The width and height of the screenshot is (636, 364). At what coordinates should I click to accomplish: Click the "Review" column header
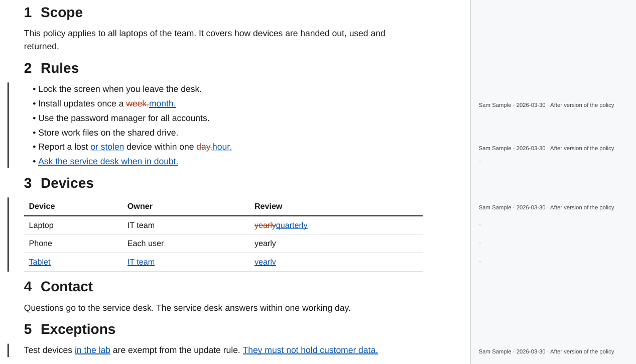[268, 206]
